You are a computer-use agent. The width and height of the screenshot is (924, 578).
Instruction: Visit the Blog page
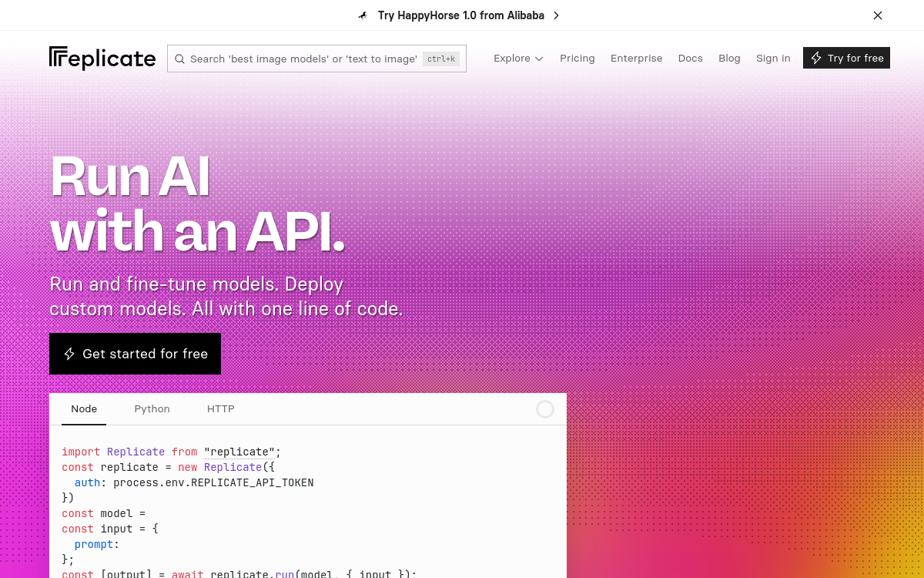[x=729, y=59]
